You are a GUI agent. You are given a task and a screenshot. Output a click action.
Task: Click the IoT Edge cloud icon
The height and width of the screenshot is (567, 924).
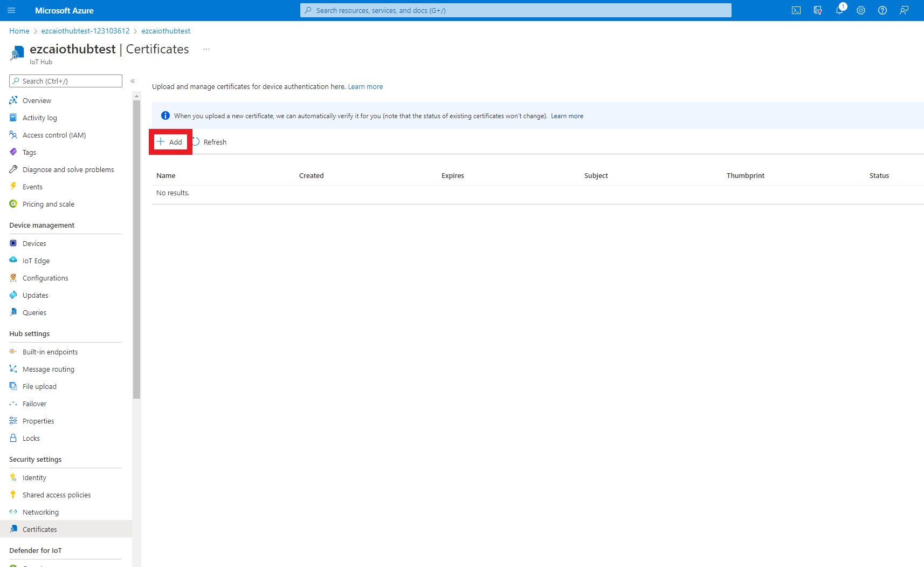pos(13,261)
